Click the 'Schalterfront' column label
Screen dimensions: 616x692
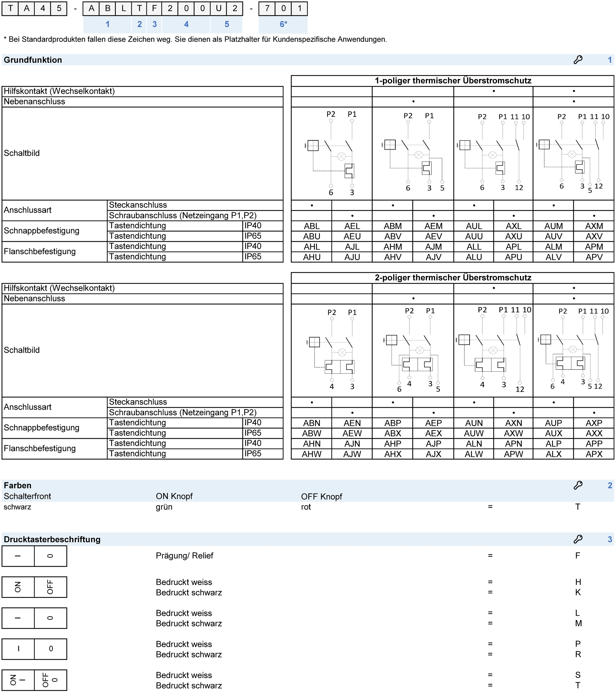tap(27, 496)
